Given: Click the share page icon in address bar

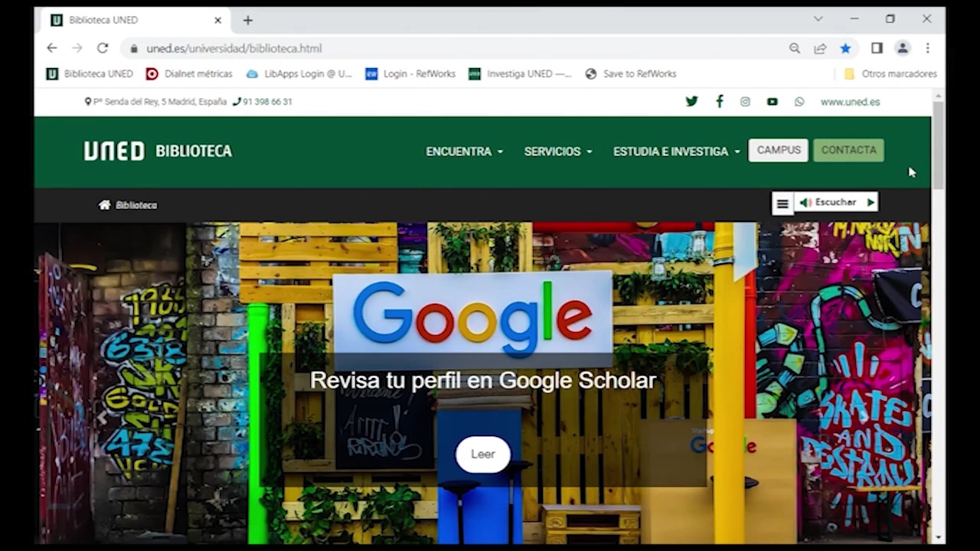Looking at the screenshot, I should tap(820, 48).
